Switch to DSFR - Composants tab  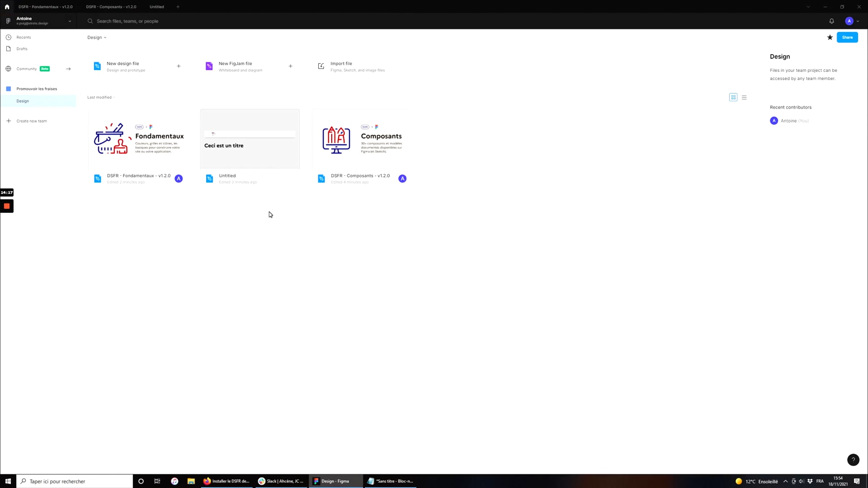(111, 7)
